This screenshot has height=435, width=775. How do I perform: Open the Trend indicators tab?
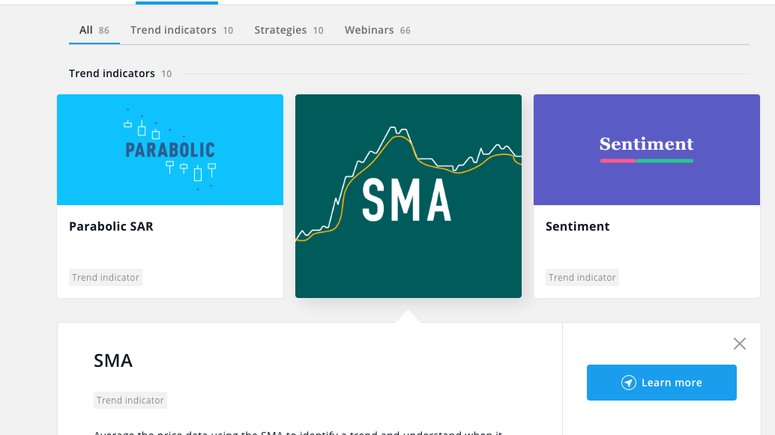[x=181, y=30]
